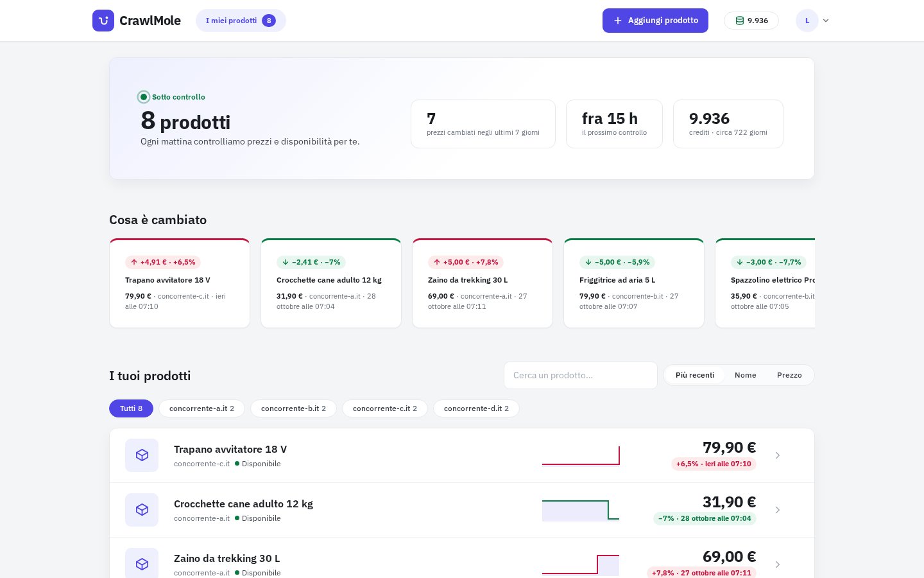Click the up arrow on +4,91 € badge

click(134, 262)
